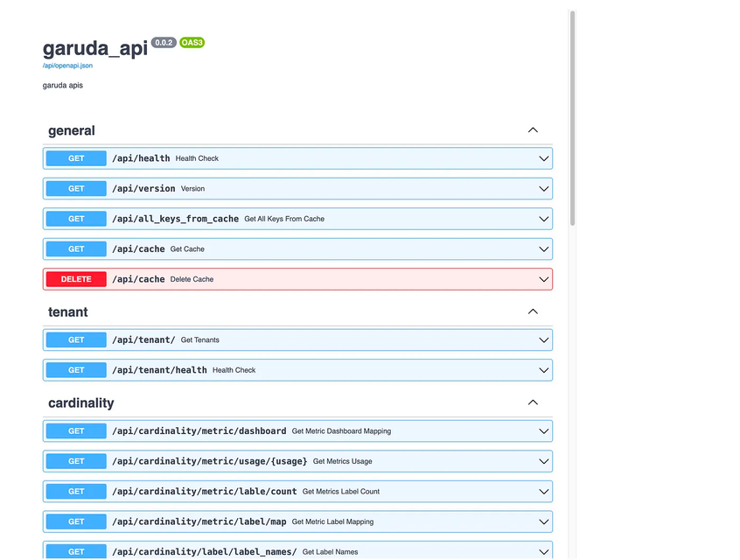The image size is (740, 560).
Task: Expand the /api/version row arrow
Action: (x=544, y=189)
